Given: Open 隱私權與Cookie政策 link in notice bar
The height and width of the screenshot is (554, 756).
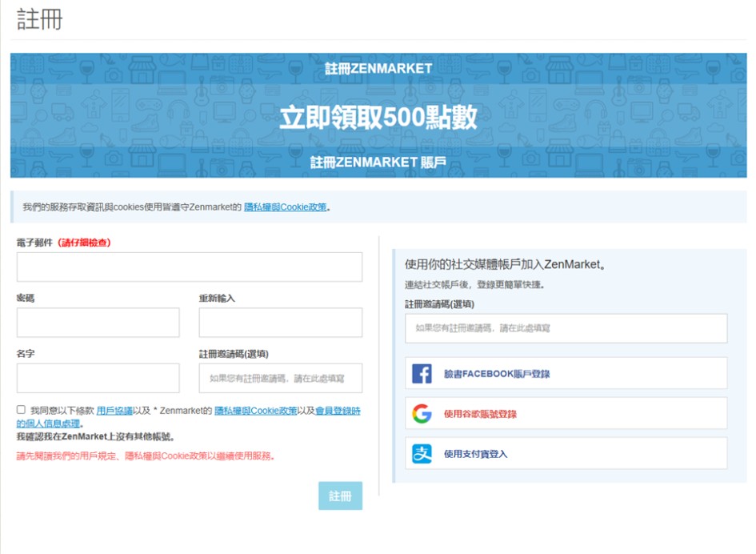Looking at the screenshot, I should (x=286, y=207).
